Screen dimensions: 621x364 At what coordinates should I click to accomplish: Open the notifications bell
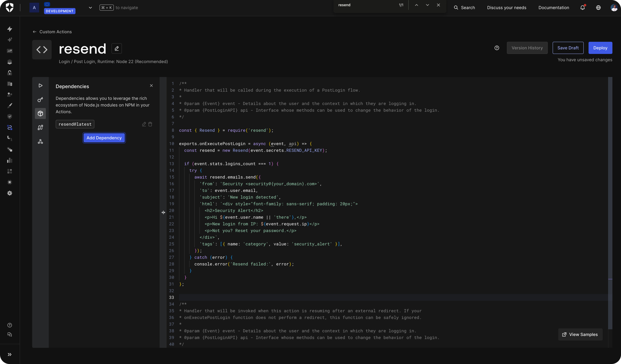click(583, 8)
